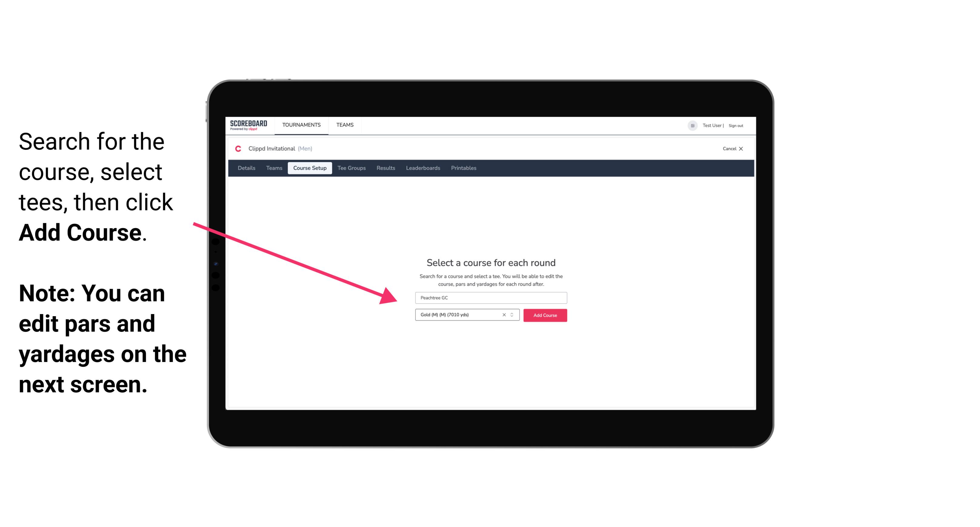This screenshot has width=980, height=527.
Task: Click the Add Course button
Action: pyautogui.click(x=545, y=315)
